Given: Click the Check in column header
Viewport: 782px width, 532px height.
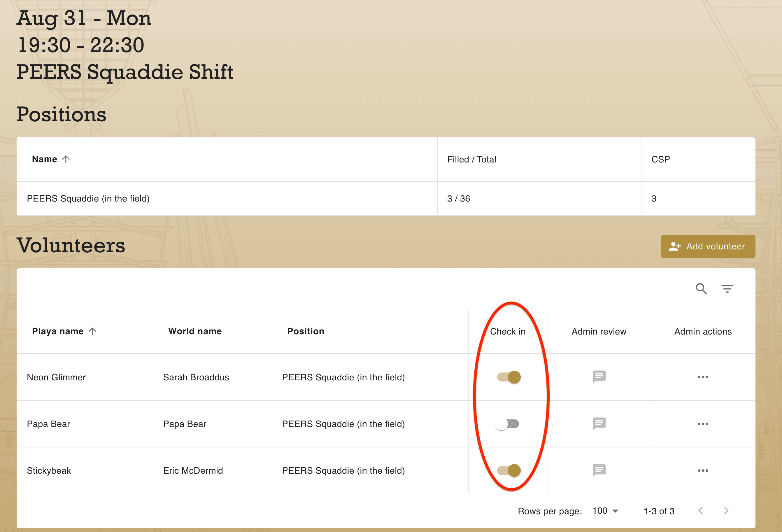Looking at the screenshot, I should (x=508, y=331).
